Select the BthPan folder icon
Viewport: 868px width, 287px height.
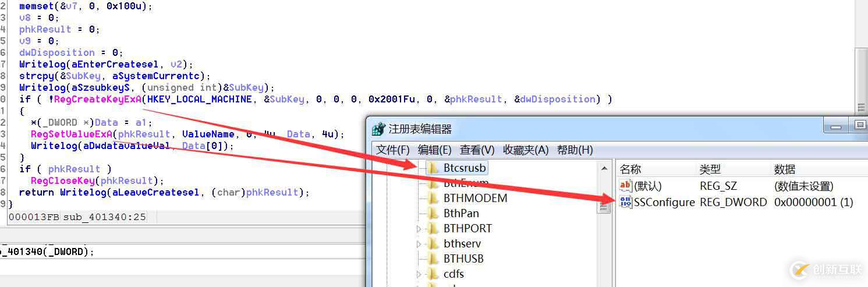click(x=433, y=214)
